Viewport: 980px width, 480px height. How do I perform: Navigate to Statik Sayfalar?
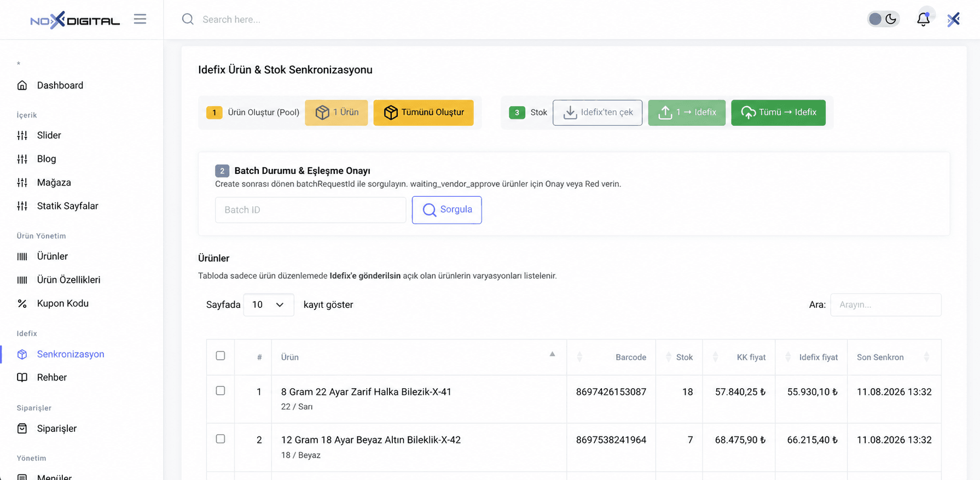[x=68, y=206]
